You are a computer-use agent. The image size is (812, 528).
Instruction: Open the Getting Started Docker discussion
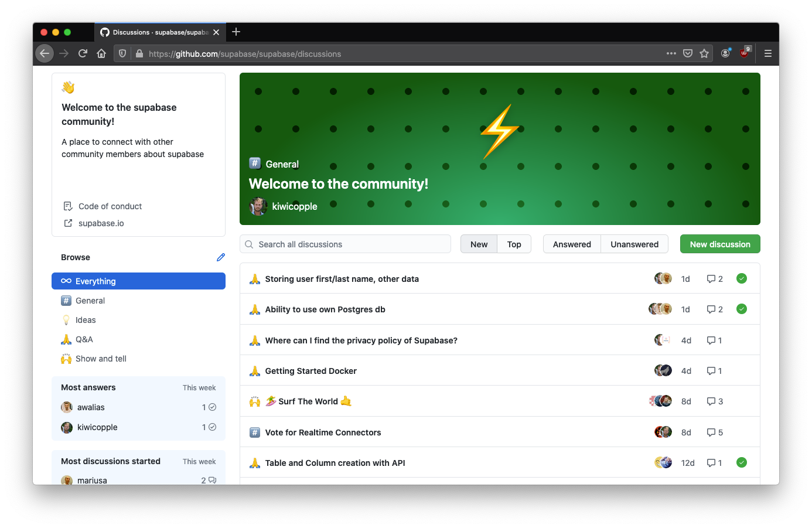click(x=311, y=371)
